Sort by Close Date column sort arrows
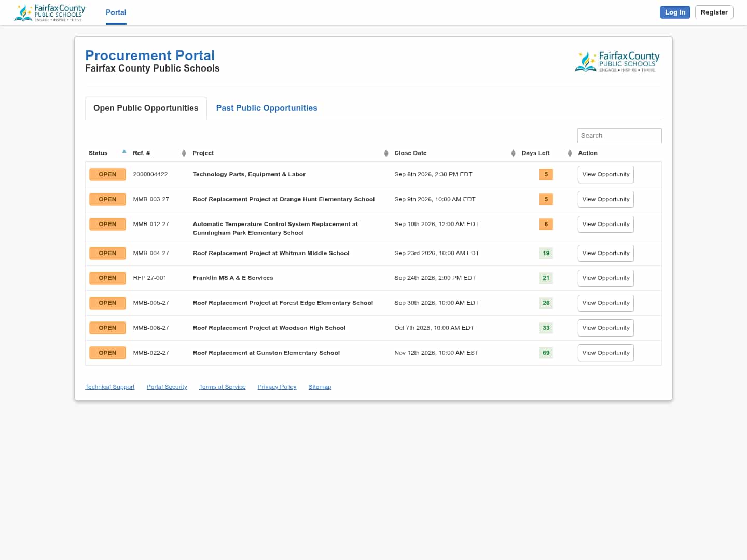Image resolution: width=747 pixels, height=560 pixels. point(513,153)
